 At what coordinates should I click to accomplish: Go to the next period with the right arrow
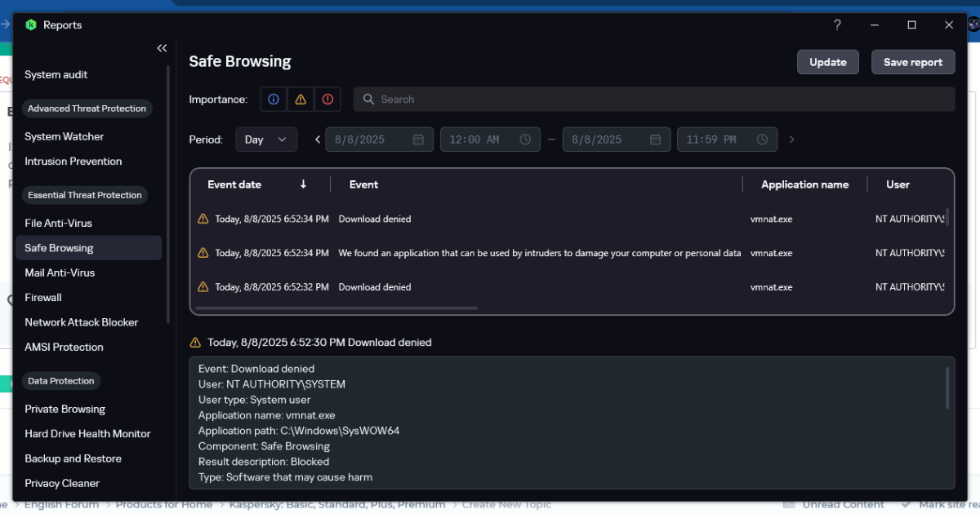[791, 140]
